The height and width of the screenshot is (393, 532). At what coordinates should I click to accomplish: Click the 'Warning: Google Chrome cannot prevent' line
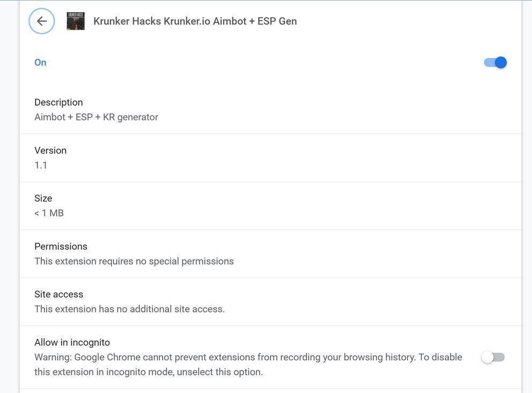(x=248, y=357)
